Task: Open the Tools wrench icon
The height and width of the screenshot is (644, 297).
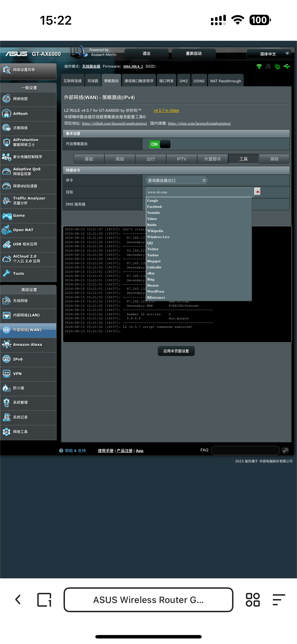Action: coord(7,273)
